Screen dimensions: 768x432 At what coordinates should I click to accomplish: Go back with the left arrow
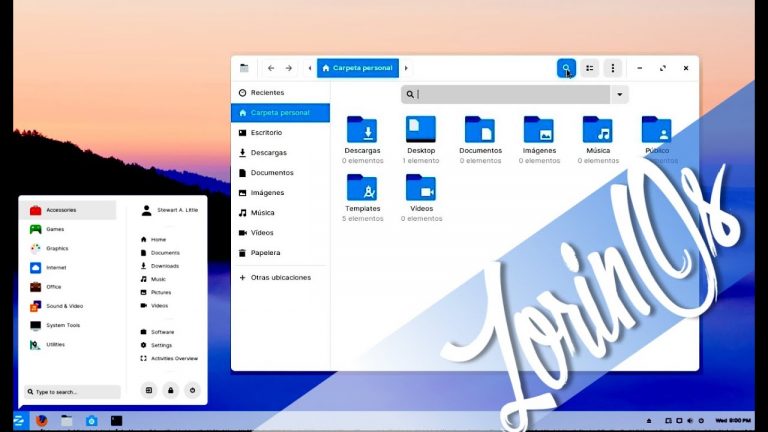(271, 68)
